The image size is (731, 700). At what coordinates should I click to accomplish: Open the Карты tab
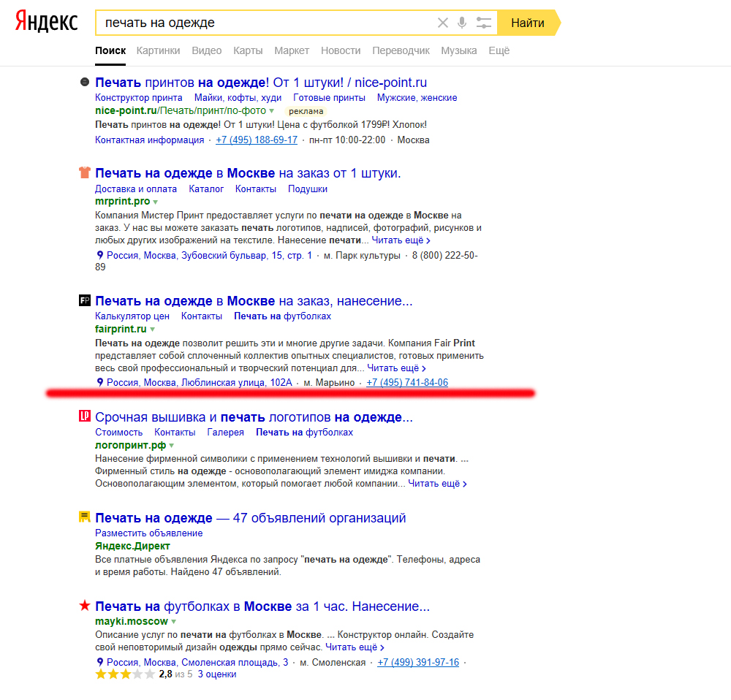point(248,50)
